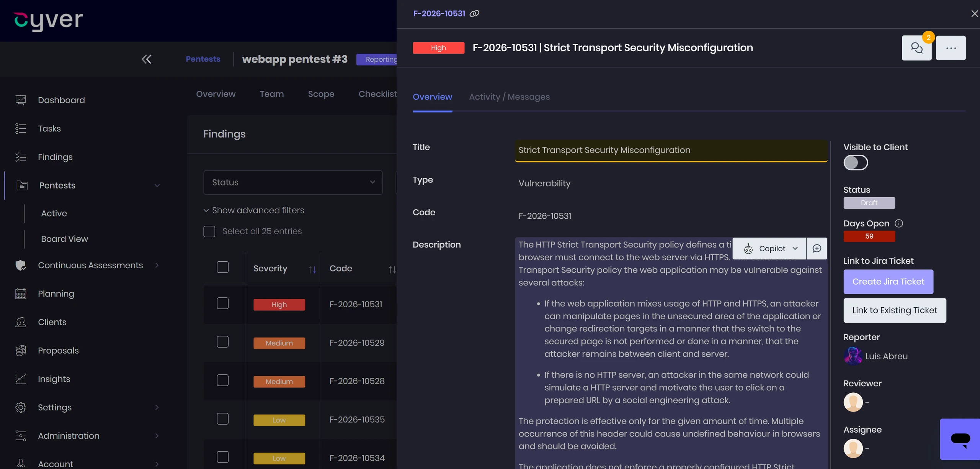The image size is (980, 469).
Task: Edit the Title input field
Action: tap(671, 151)
